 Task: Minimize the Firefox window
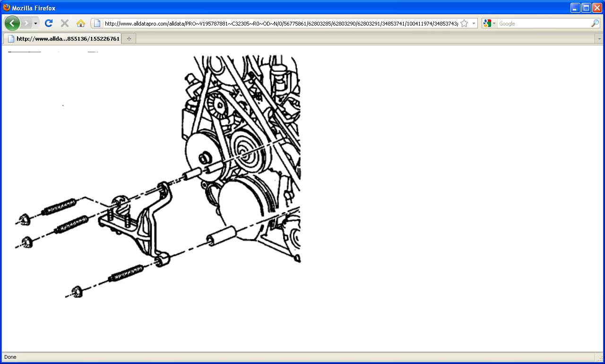[x=575, y=8]
